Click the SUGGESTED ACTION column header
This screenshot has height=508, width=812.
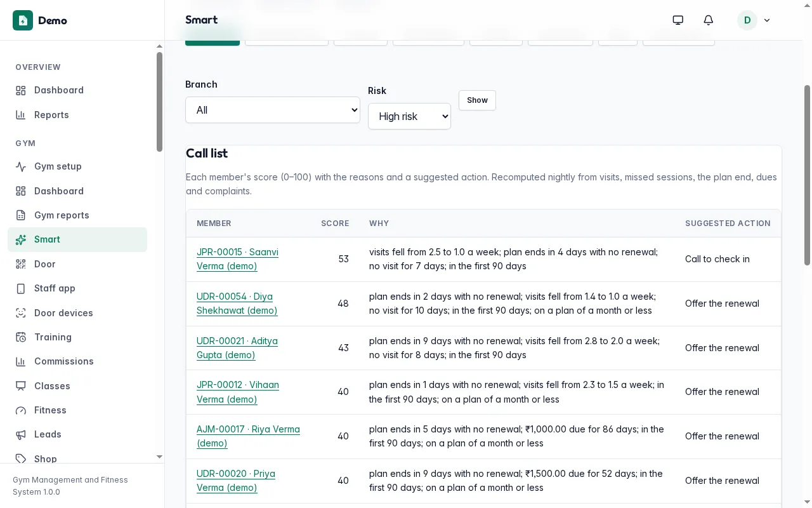click(728, 224)
